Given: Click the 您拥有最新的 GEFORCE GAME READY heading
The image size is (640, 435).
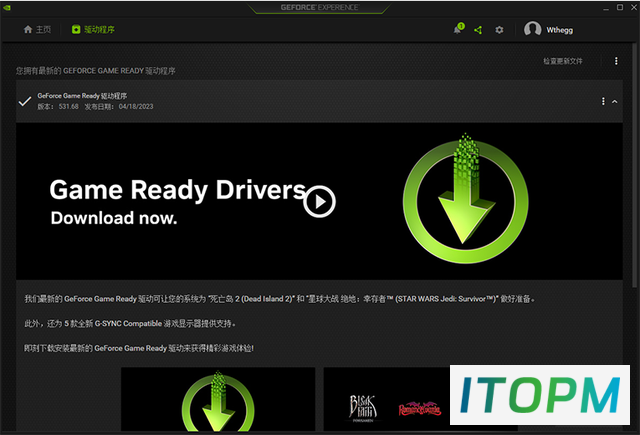Looking at the screenshot, I should 96,71.
